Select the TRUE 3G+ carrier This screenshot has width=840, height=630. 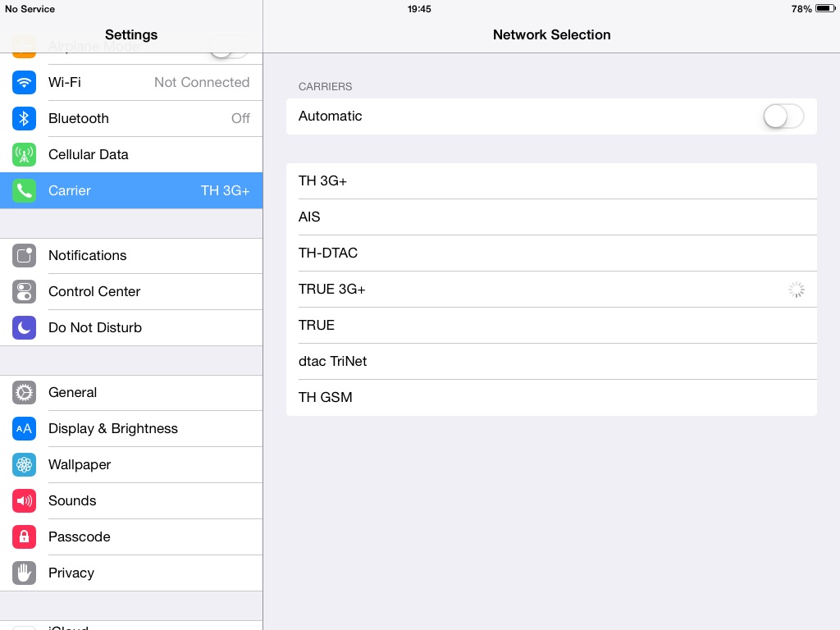(551, 290)
